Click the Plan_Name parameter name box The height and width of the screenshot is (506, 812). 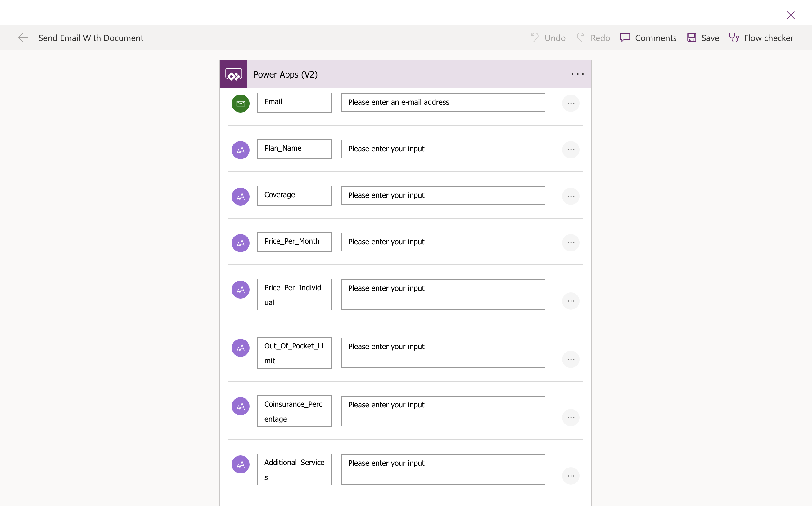[x=294, y=149]
